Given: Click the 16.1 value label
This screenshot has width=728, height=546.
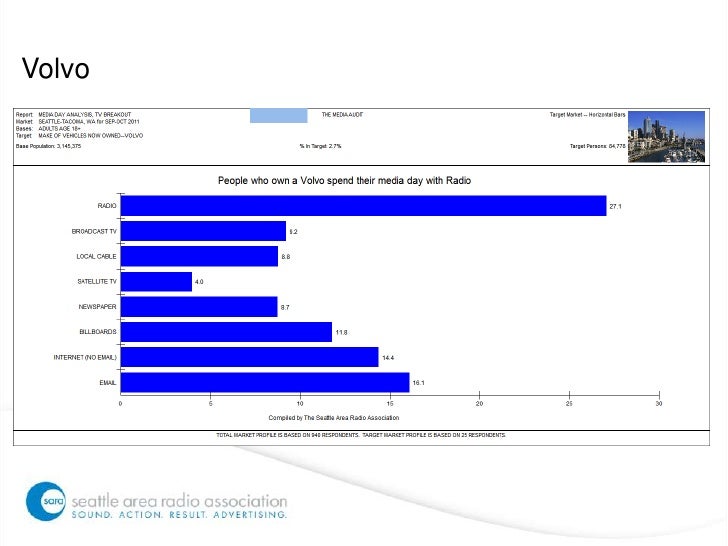Looking at the screenshot, I should 418,383.
